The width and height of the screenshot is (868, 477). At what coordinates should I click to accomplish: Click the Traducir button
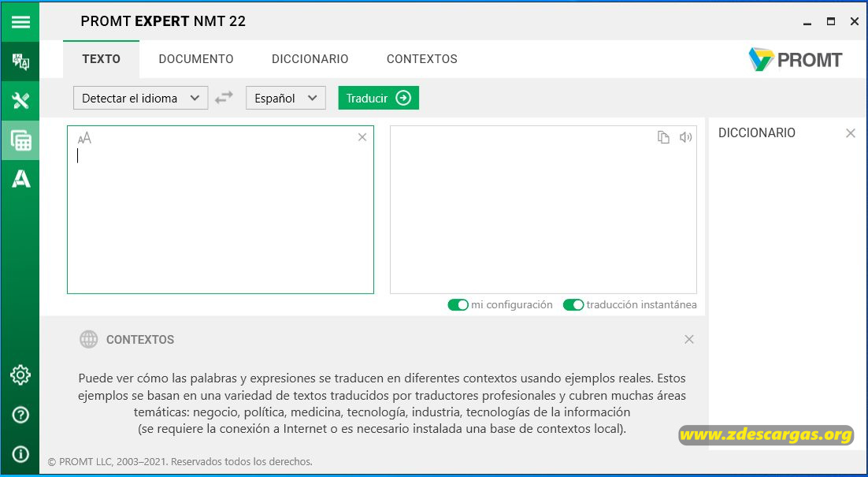coord(379,98)
